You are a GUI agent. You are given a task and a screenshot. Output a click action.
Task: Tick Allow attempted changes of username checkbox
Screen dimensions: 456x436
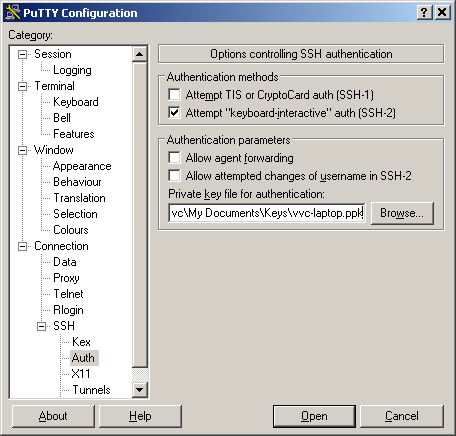click(174, 176)
